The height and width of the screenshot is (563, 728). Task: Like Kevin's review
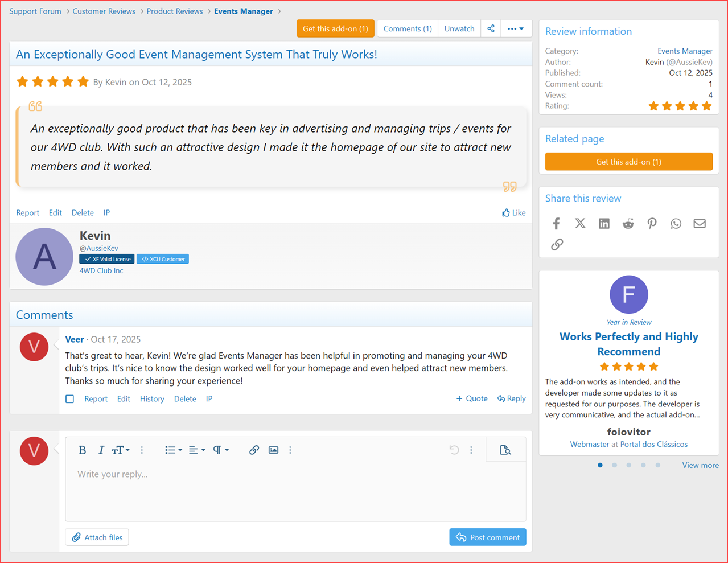tap(514, 212)
